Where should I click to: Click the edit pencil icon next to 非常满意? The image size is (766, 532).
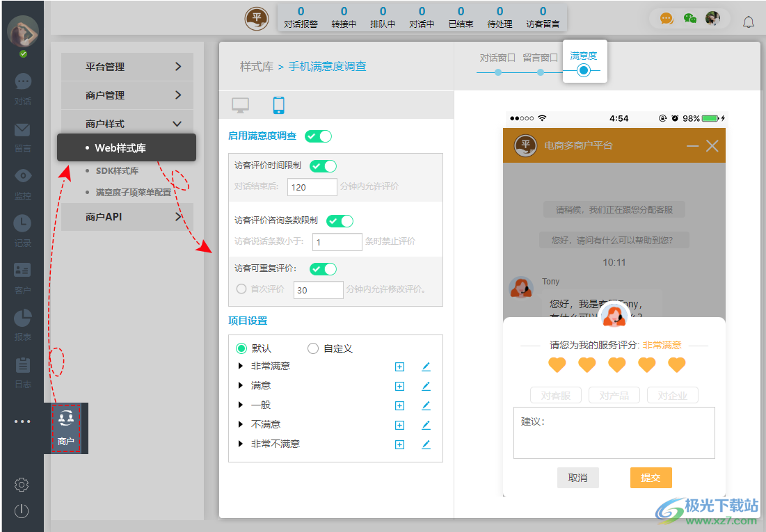click(x=426, y=366)
